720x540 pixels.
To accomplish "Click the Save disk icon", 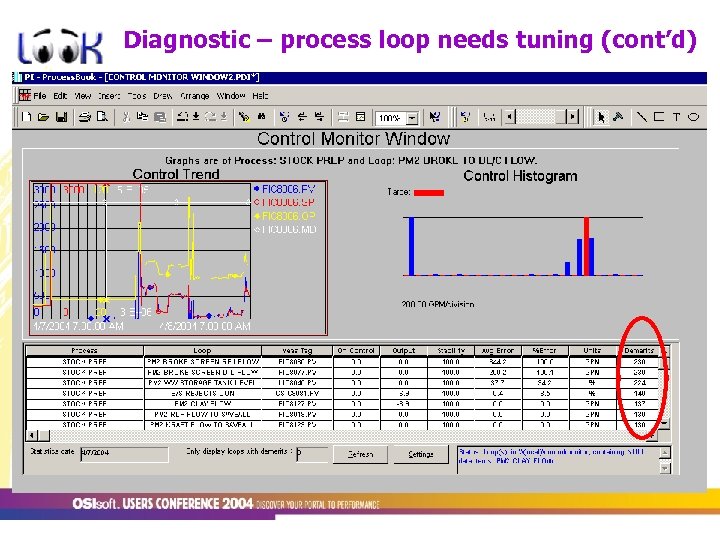I will click(61, 117).
